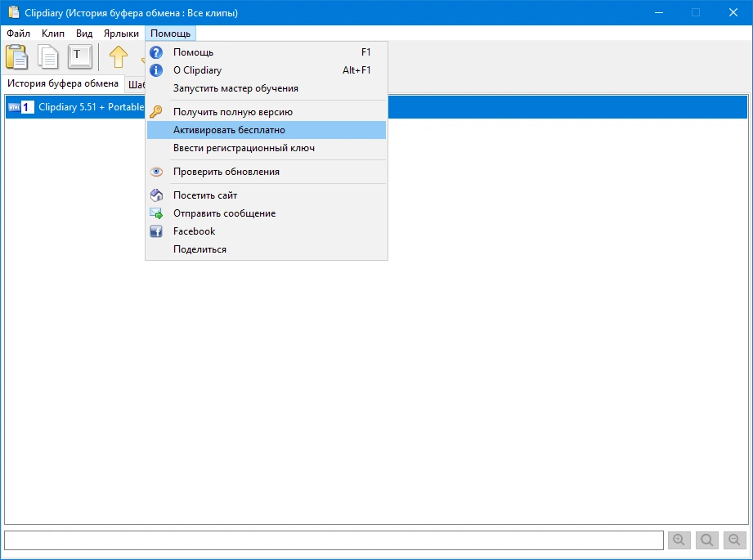The image size is (753, 560).
Task: Select Активировать бесплатно
Action: [x=267, y=130]
